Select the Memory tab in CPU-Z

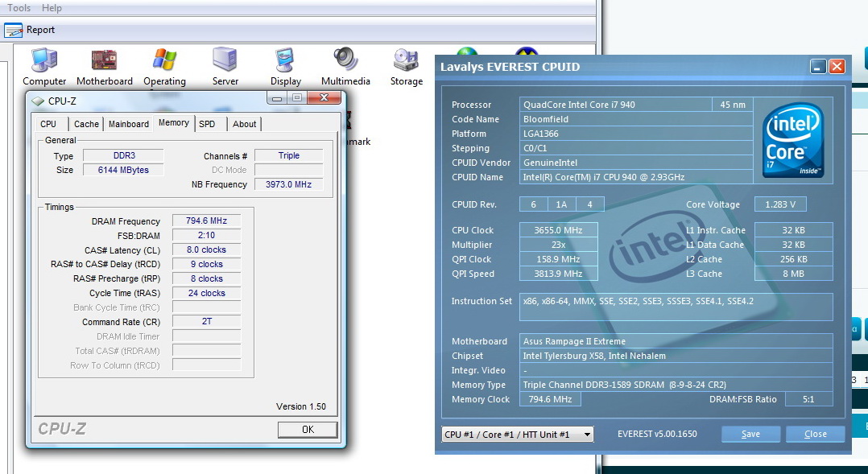174,123
